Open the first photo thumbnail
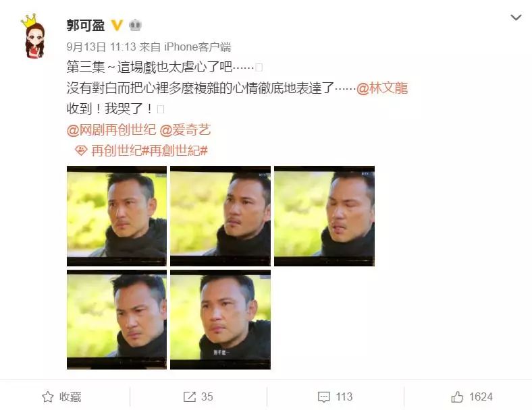Viewport: 532px width, 410px height. 117,216
